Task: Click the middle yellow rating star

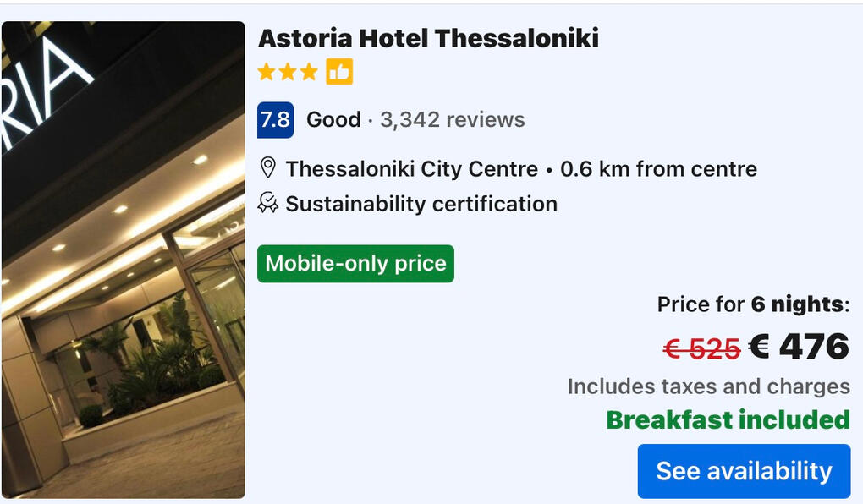Action: [x=288, y=72]
